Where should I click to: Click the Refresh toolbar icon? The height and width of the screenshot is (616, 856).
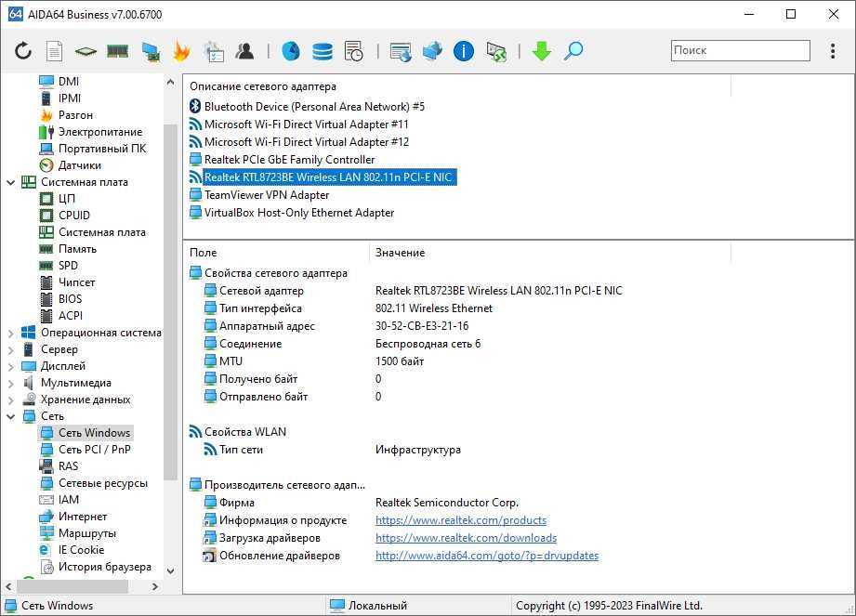click(x=23, y=51)
